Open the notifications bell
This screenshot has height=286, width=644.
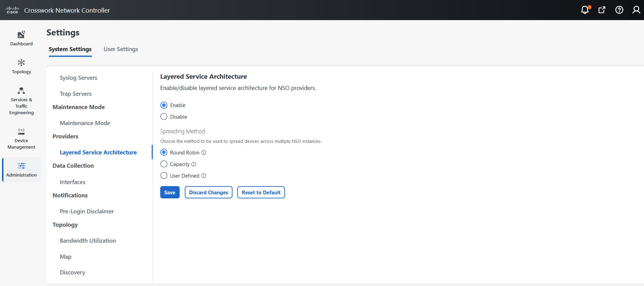point(585,10)
